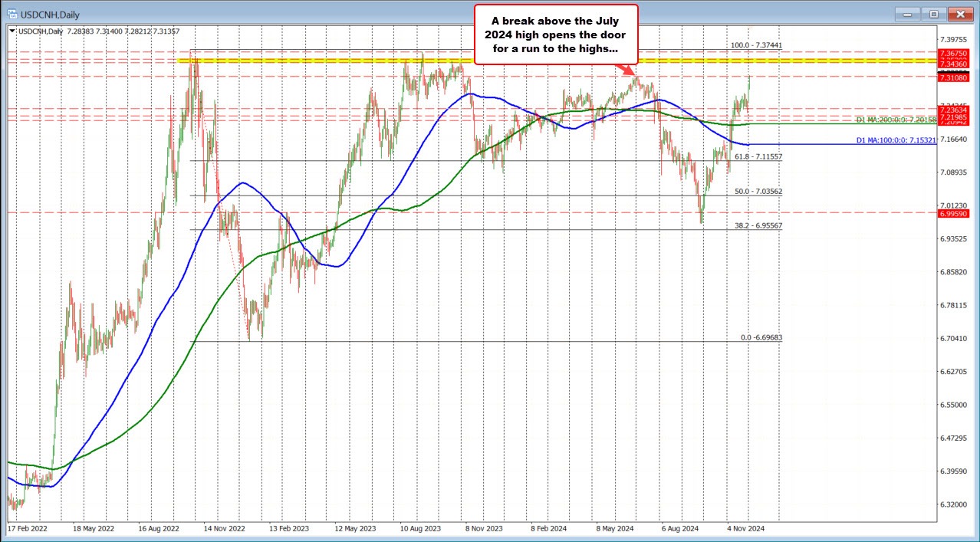Click the red price tag 7.31080

pyautogui.click(x=954, y=77)
